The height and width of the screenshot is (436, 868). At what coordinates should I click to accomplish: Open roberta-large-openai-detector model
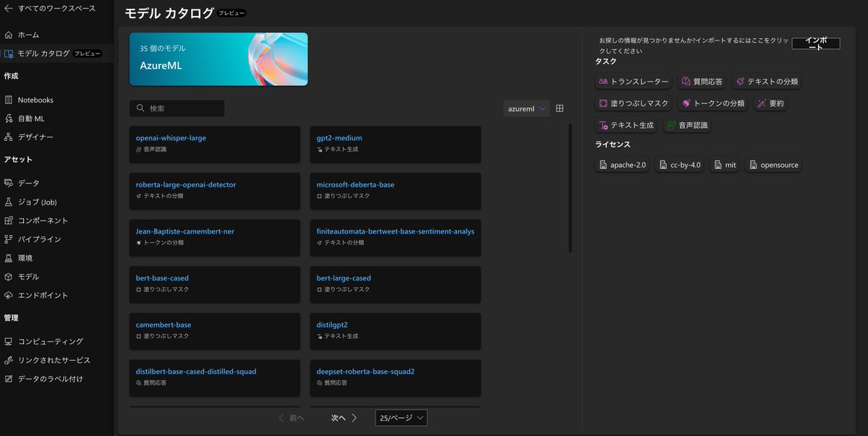point(215,191)
